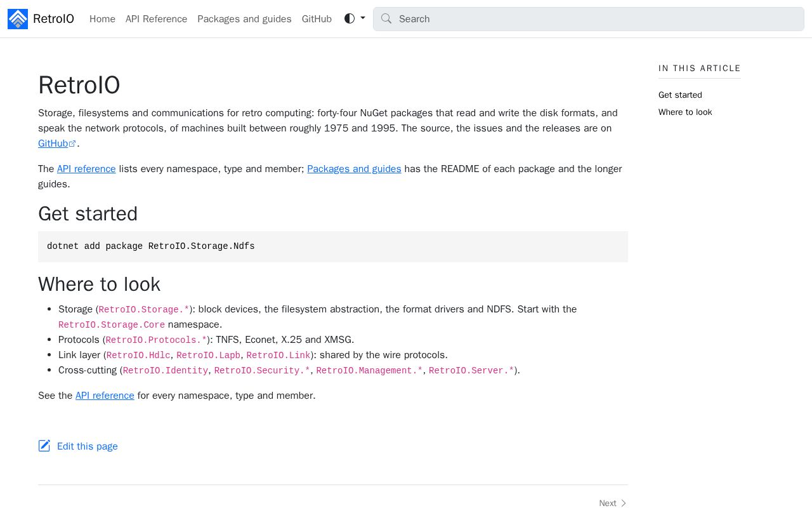812x508 pixels.
Task: Focus the Search input field
Action: pyautogui.click(x=589, y=19)
